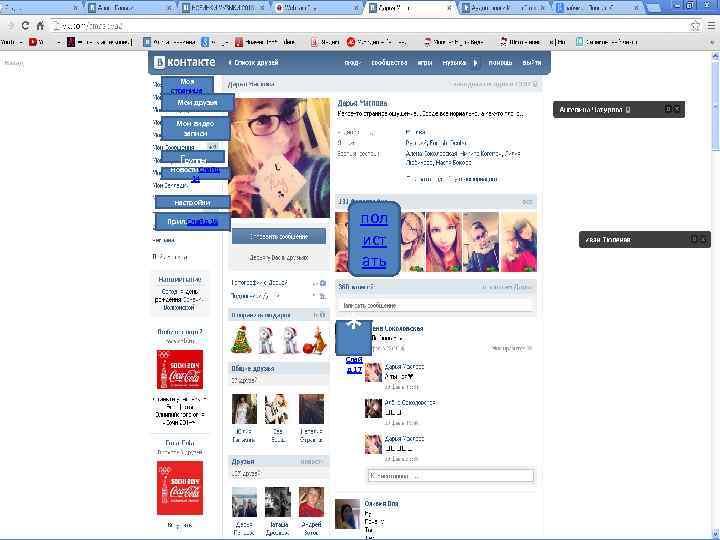The height and width of the screenshot is (540, 720).
Task: Close the 'Иван Тюленев' chat box
Action: pyautogui.click(x=703, y=239)
